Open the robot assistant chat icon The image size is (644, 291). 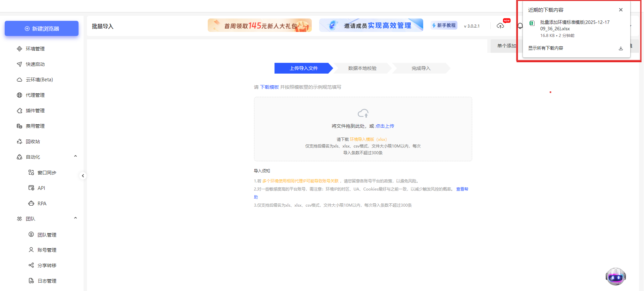tap(616, 277)
